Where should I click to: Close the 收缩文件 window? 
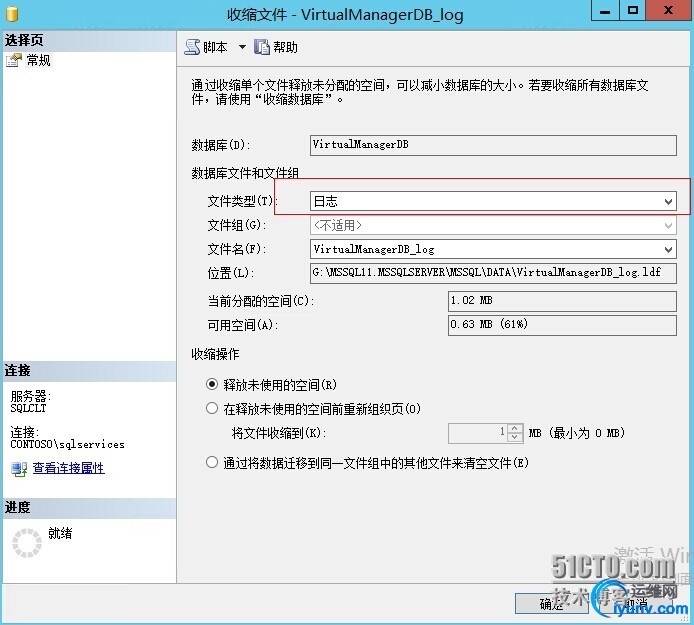[x=669, y=11]
